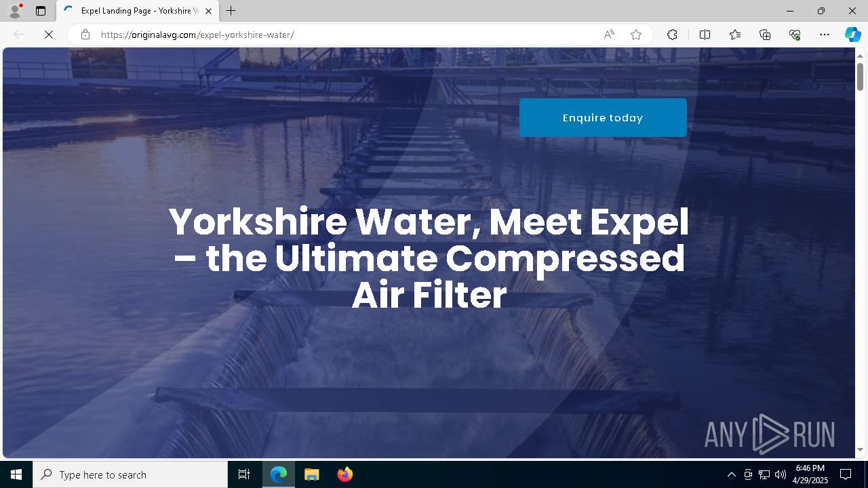Add this page to favorites star

point(636,35)
